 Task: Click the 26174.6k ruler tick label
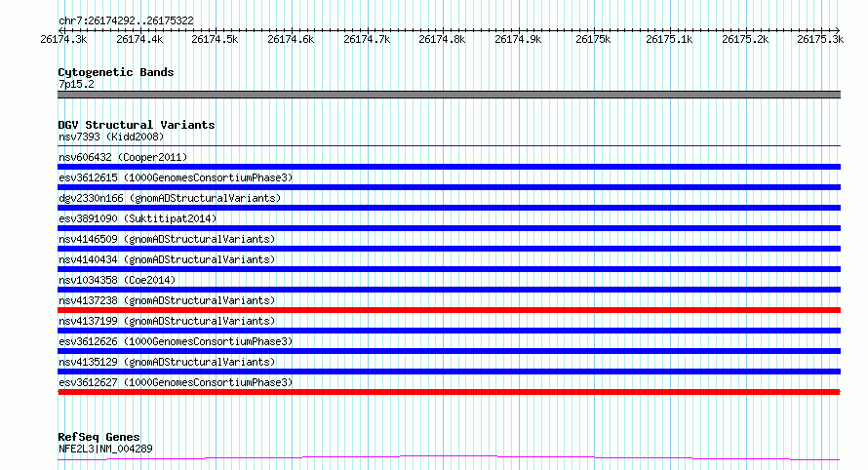[x=291, y=40]
